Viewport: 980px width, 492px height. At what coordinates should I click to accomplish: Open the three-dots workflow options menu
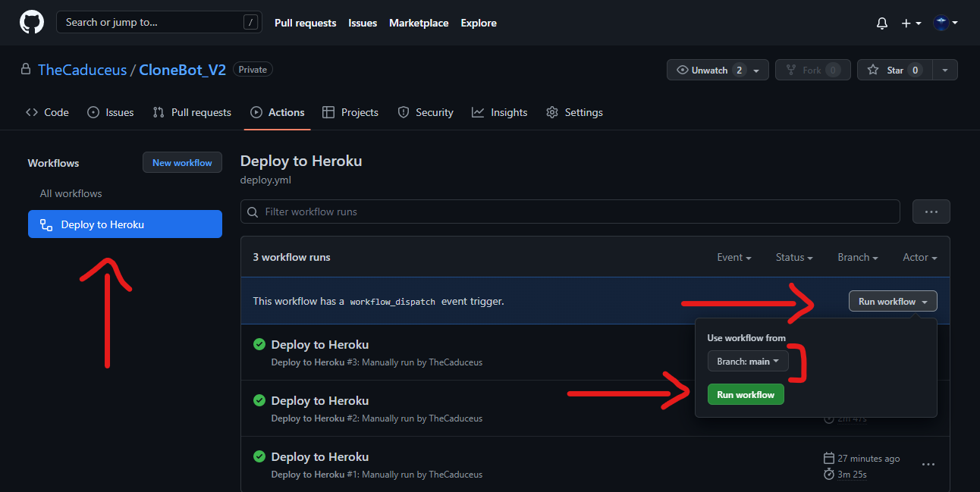click(x=931, y=212)
